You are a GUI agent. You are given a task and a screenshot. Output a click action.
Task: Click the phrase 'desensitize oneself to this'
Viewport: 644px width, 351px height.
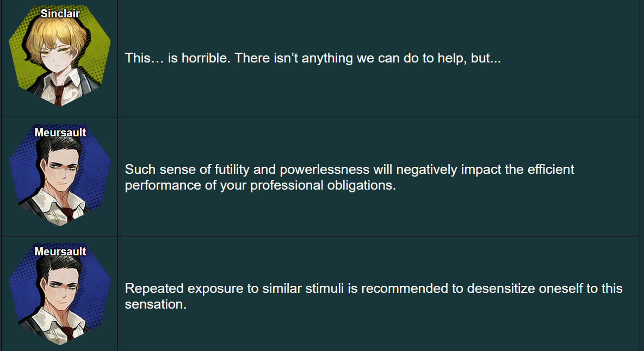coord(544,289)
